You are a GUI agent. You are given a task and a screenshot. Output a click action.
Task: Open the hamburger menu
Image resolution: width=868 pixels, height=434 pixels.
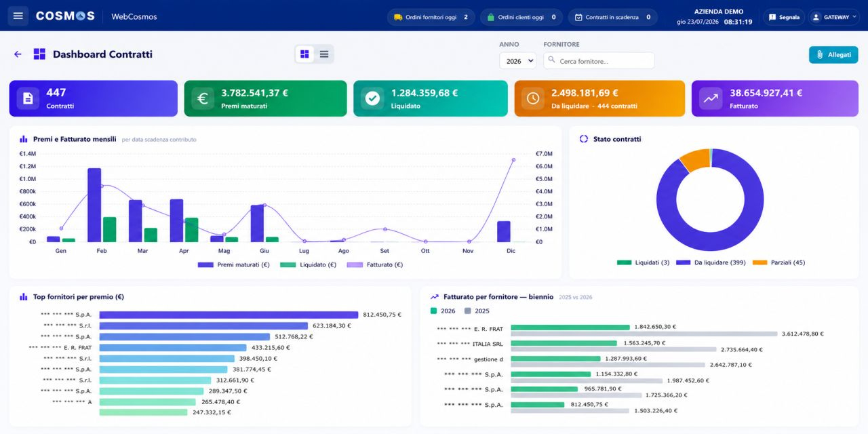pos(18,16)
